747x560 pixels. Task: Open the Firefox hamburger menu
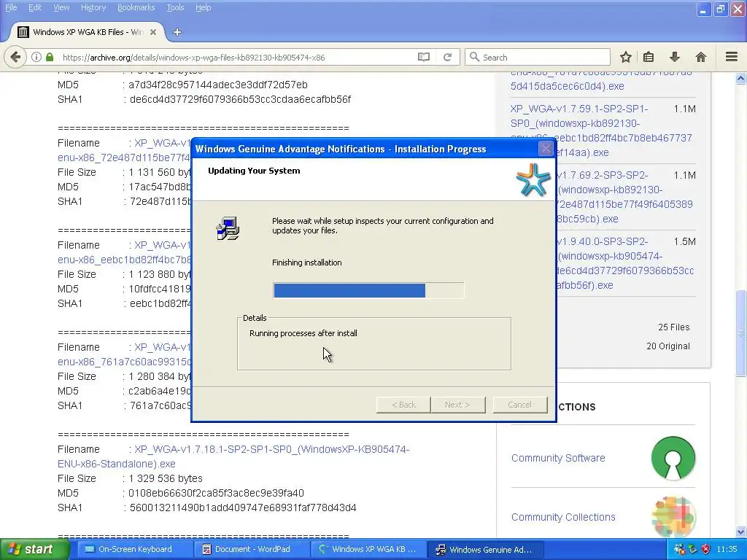pos(732,57)
